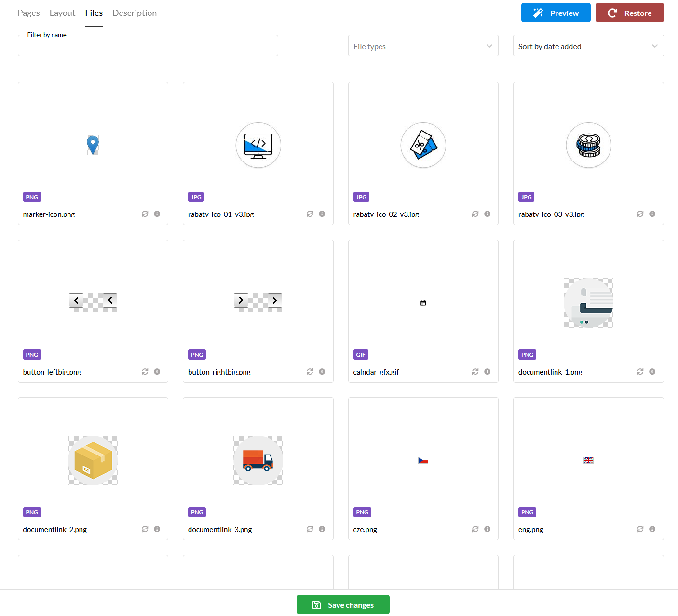
Task: Click replace icon for rabaty_ico_03_v3.jpg
Action: pyautogui.click(x=640, y=214)
